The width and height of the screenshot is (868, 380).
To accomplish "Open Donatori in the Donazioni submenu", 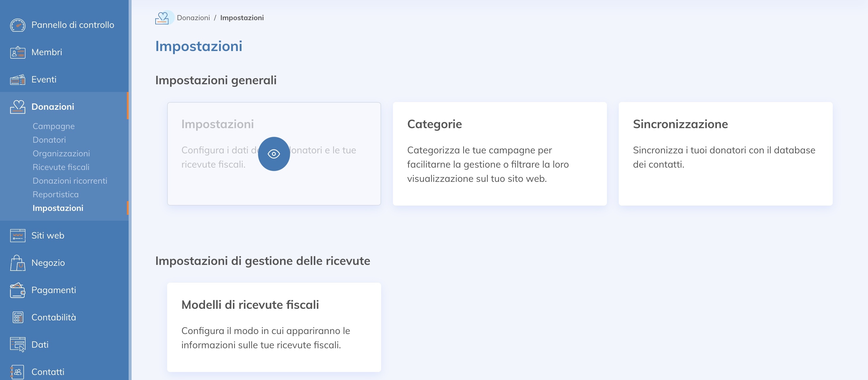I will tap(49, 140).
